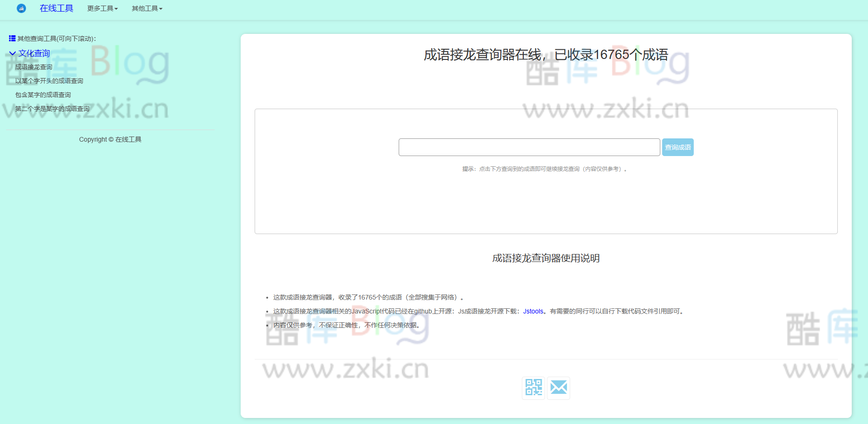Open the 更多工具 dropdown menu
This screenshot has width=868, height=424.
point(99,8)
